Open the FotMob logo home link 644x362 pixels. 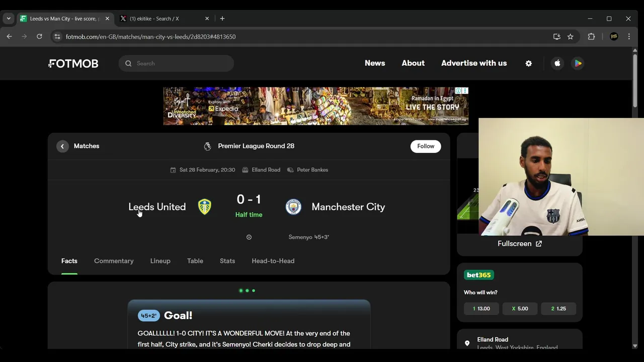pos(73,63)
